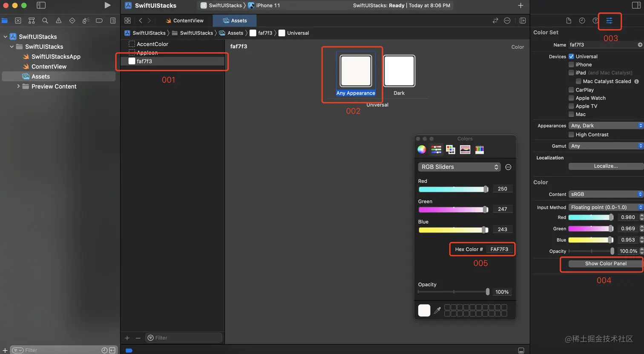Open the Test navigator diamond icon
Screen dimensions: 644x354
[72, 20]
